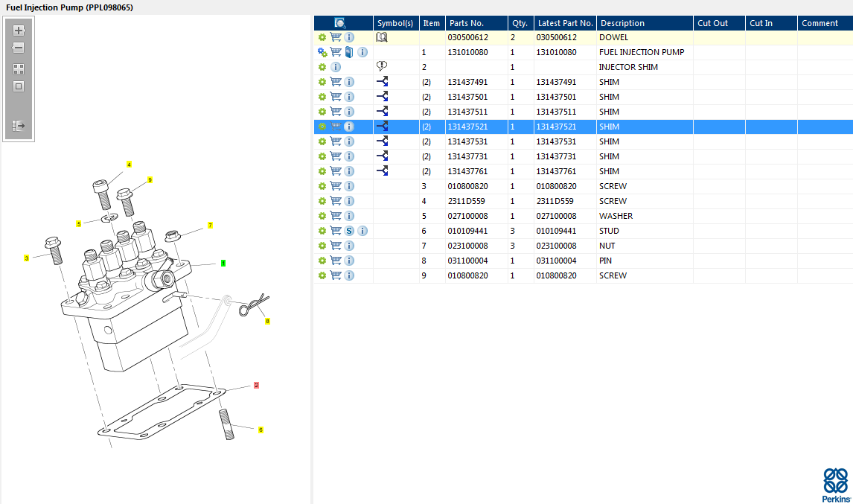
Task: Click the Description column header
Action: [x=622, y=23]
